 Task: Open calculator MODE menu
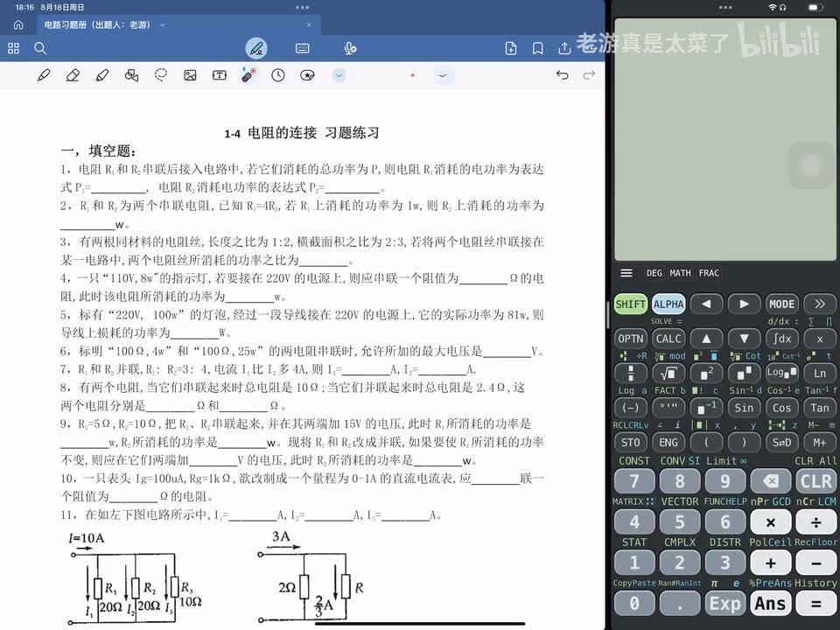[781, 304]
